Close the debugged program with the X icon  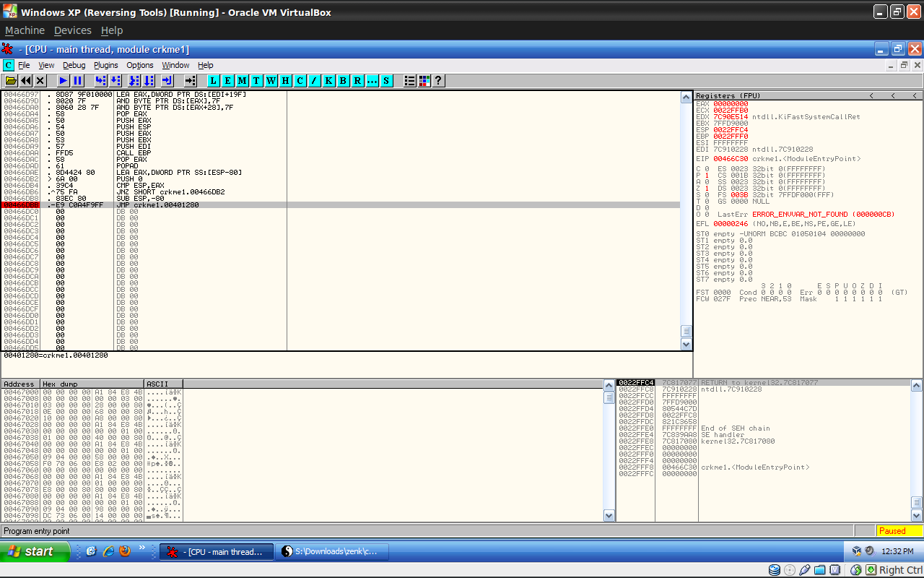coord(40,81)
